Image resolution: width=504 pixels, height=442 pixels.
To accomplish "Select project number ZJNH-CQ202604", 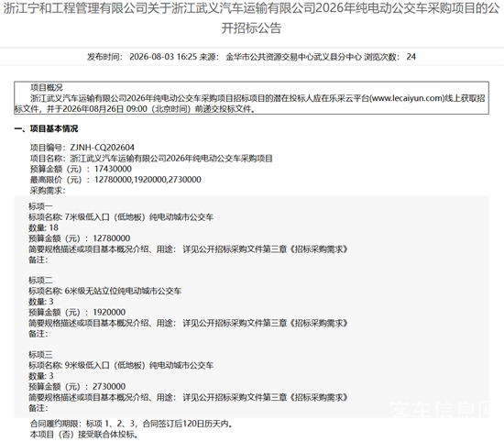I will [103, 148].
